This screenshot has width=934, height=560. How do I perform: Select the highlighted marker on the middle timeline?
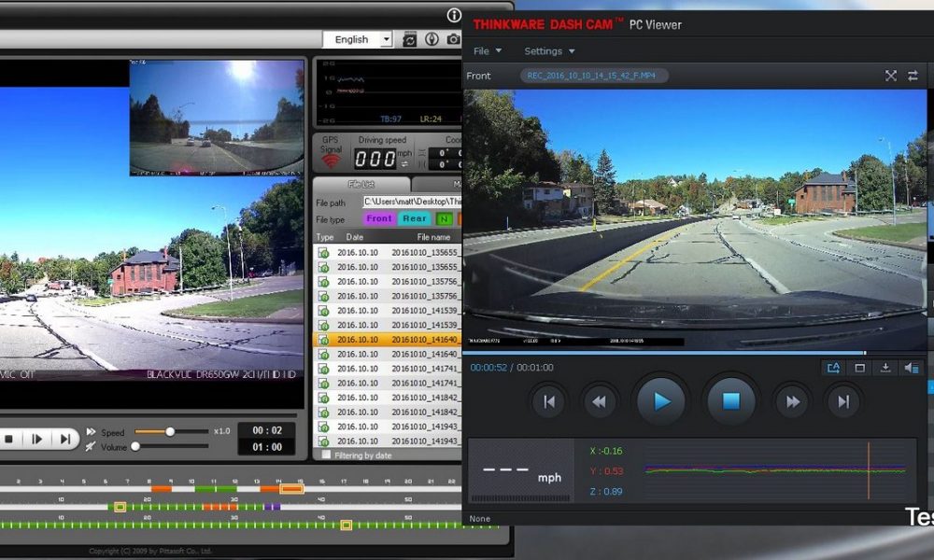120,507
